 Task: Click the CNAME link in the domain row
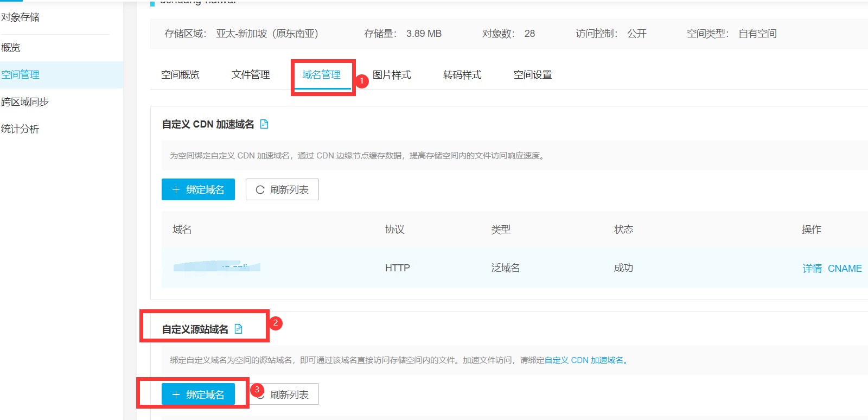point(845,269)
